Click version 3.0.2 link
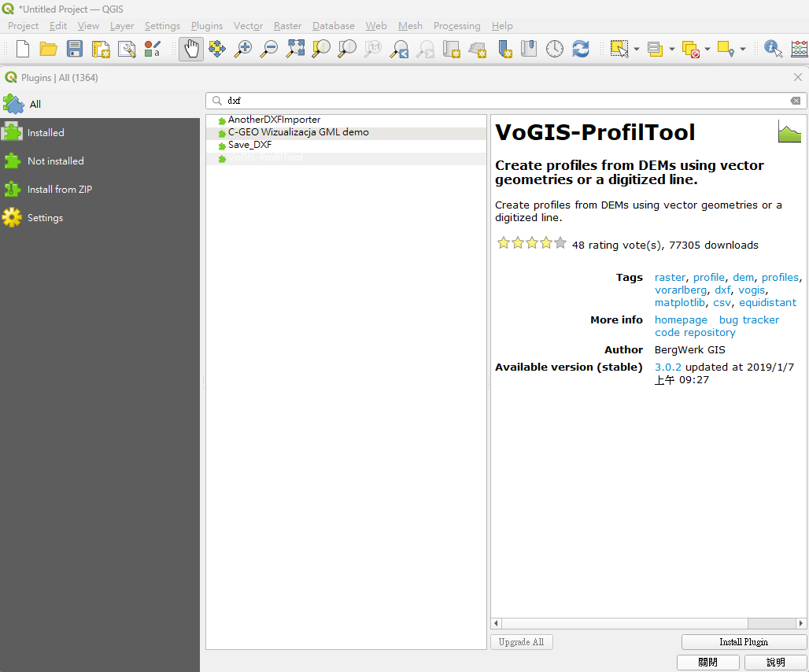The image size is (809, 672). click(667, 367)
